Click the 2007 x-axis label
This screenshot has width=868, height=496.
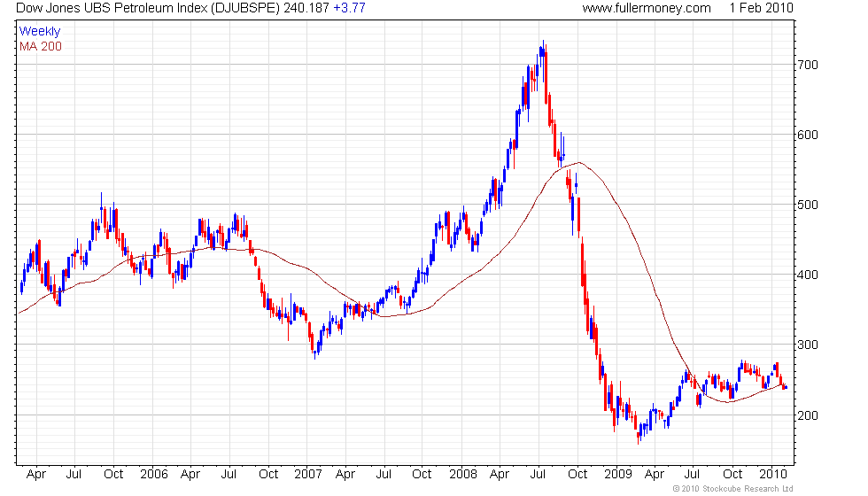(x=308, y=474)
